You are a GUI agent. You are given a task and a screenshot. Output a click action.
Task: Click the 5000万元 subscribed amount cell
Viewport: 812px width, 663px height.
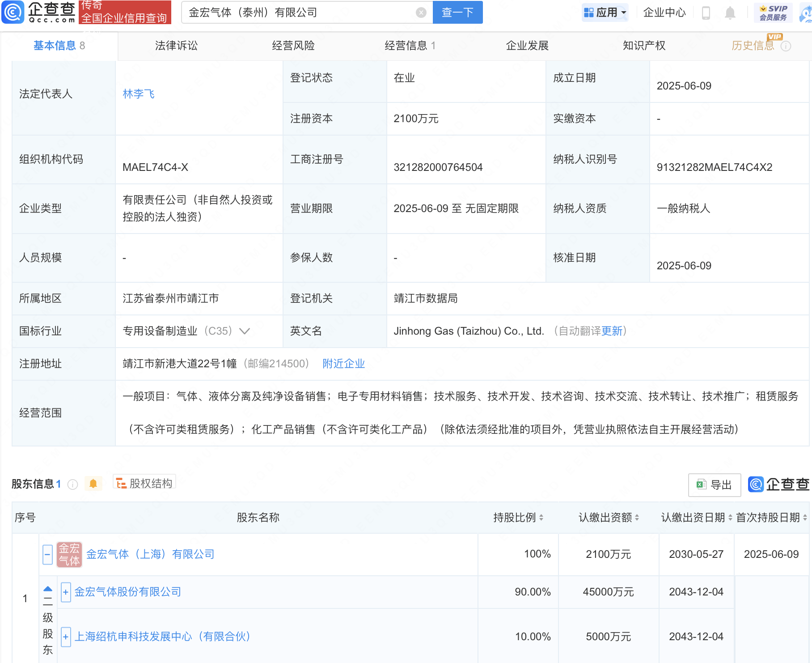[608, 637]
